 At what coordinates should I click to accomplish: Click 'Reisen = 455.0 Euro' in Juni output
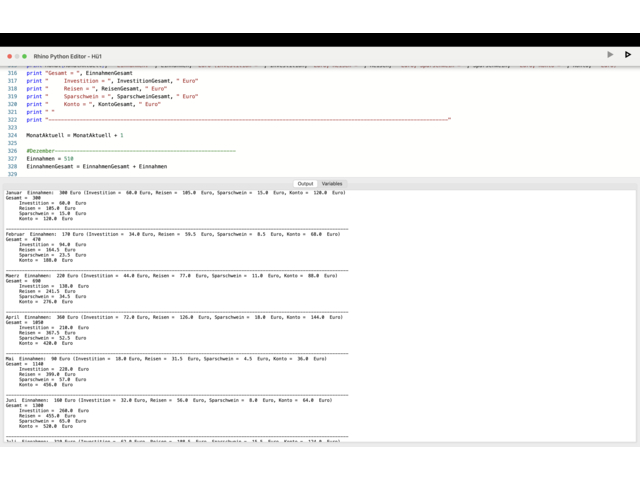(47, 416)
